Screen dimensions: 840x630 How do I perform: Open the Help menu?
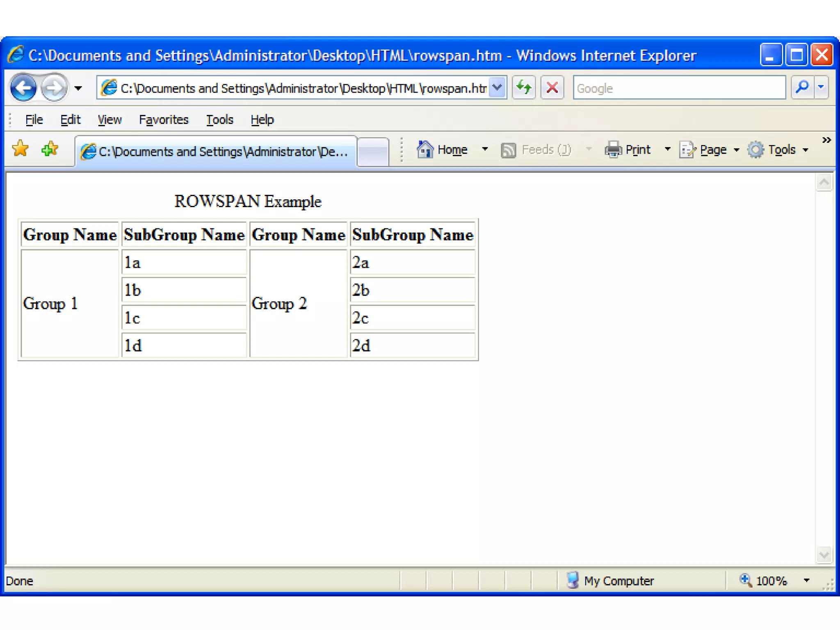coord(262,120)
